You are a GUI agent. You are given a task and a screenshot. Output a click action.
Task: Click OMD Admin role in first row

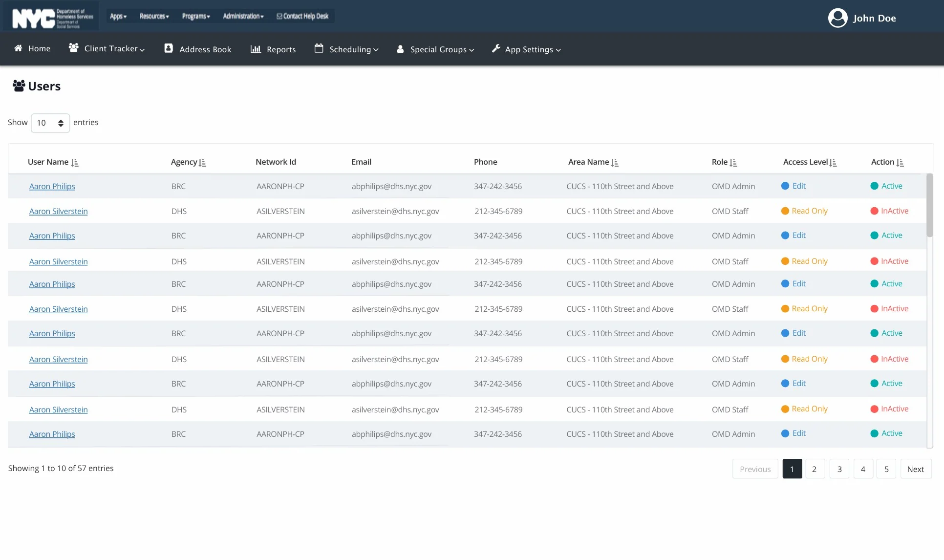click(733, 186)
